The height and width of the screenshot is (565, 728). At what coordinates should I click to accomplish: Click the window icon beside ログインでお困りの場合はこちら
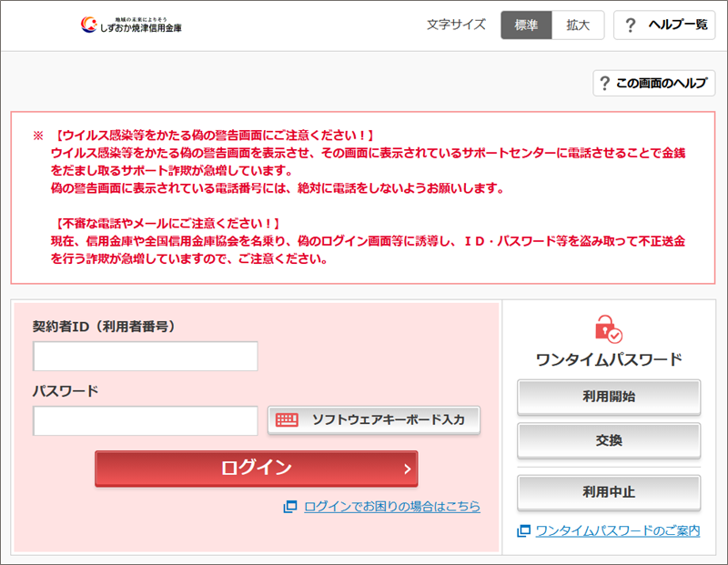point(290,507)
